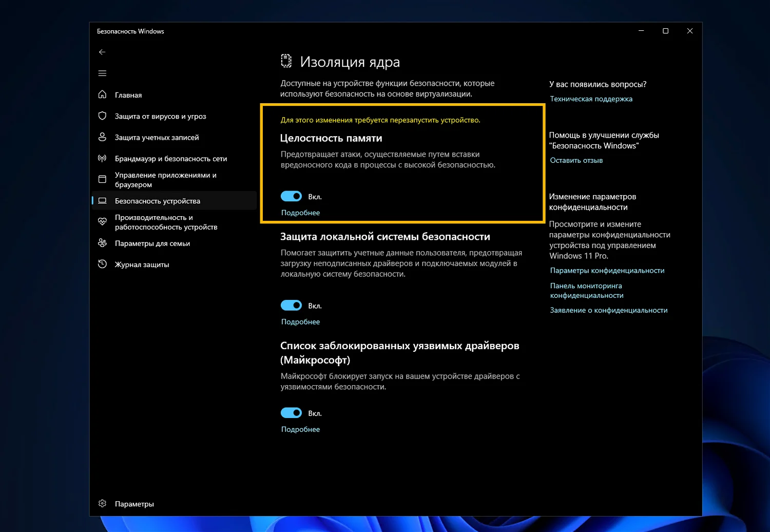Maximize the Безопасность Windows window

(665, 31)
